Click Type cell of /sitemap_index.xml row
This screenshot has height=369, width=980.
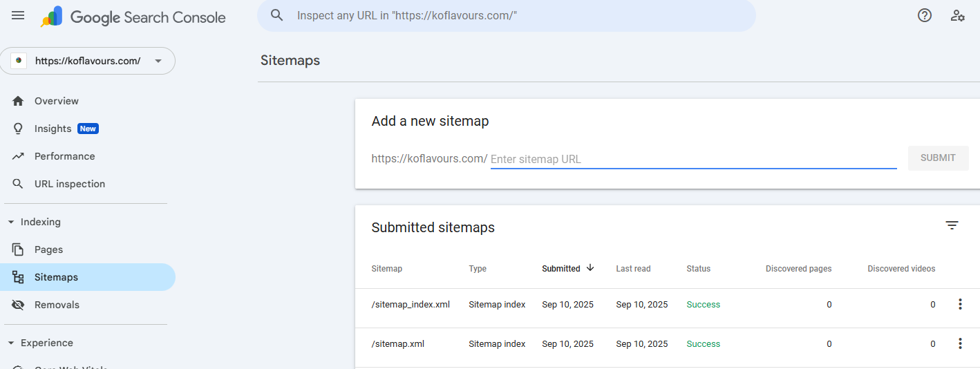(497, 305)
